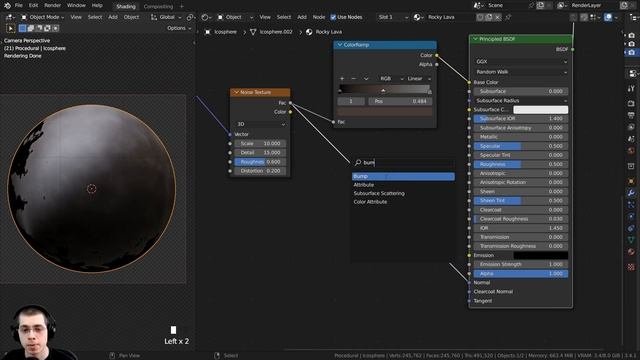This screenshot has width=640, height=360.
Task: Select the Subtract selection mode
Action: point(39,28)
